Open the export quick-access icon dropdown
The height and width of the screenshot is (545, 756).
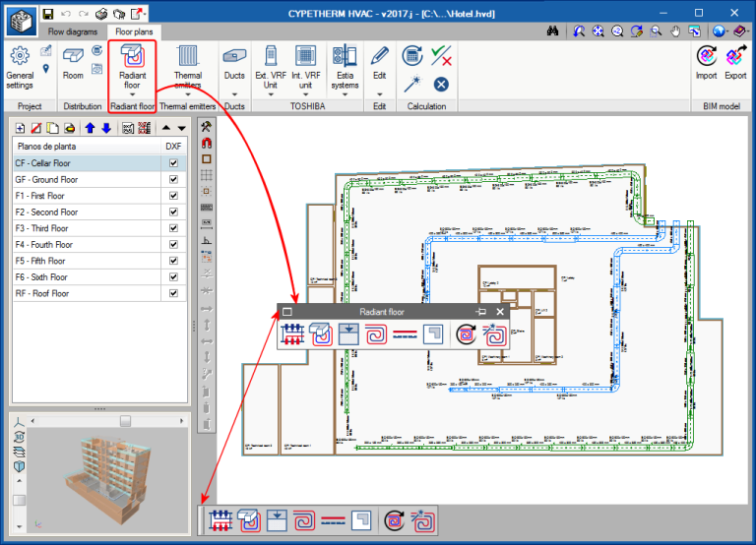click(x=145, y=14)
